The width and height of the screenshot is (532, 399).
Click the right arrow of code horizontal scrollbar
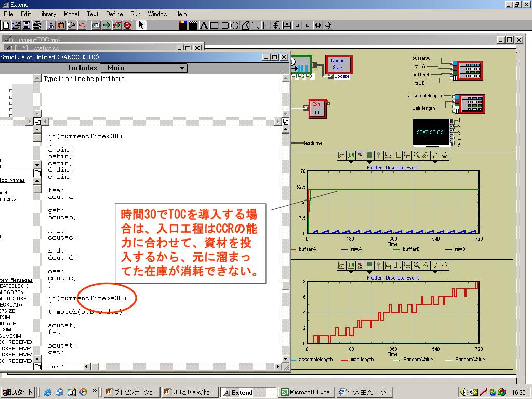click(278, 366)
